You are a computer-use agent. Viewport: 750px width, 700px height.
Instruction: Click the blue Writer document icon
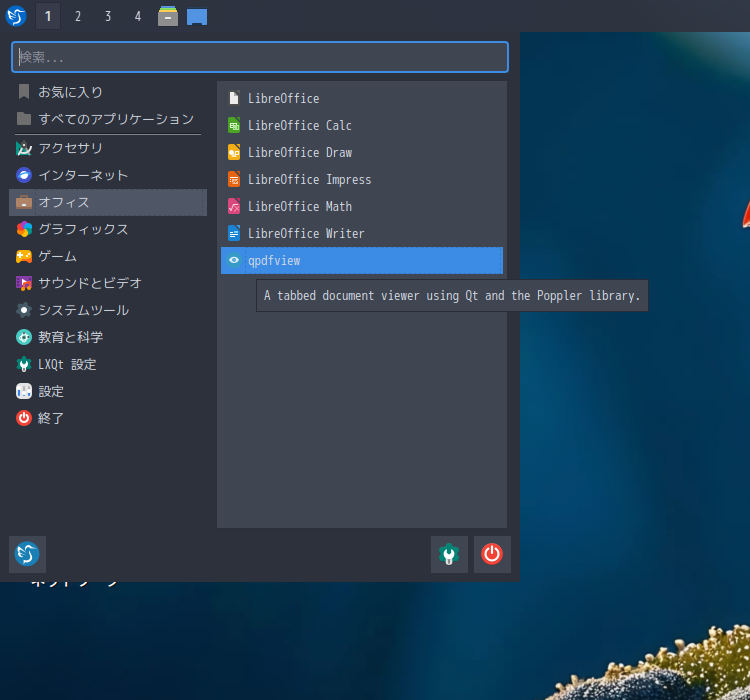pyautogui.click(x=234, y=233)
